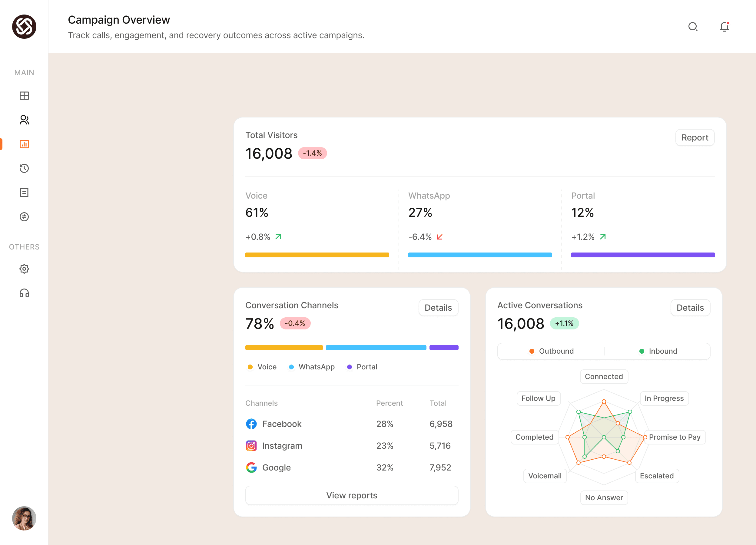Image resolution: width=756 pixels, height=545 pixels.
Task: Open the transfer arrows circle icon
Action: [24, 217]
